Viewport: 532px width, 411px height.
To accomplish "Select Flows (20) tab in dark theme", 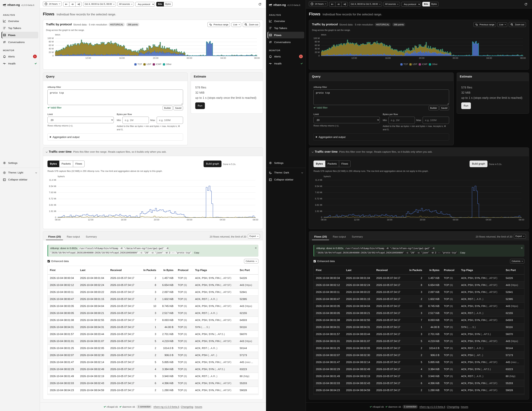I will [x=321, y=237].
